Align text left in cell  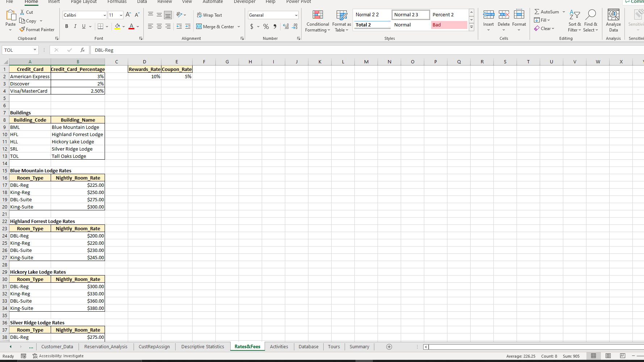pos(151,26)
